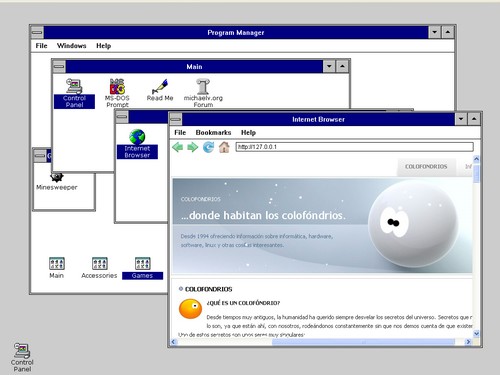
Task: Select the Games program group icon
Action: pos(142,268)
